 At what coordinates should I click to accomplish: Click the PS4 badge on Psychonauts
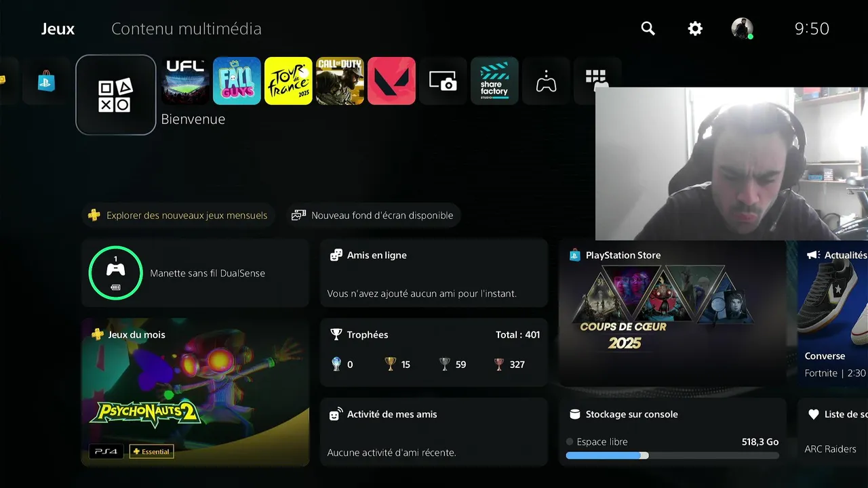pos(106,451)
